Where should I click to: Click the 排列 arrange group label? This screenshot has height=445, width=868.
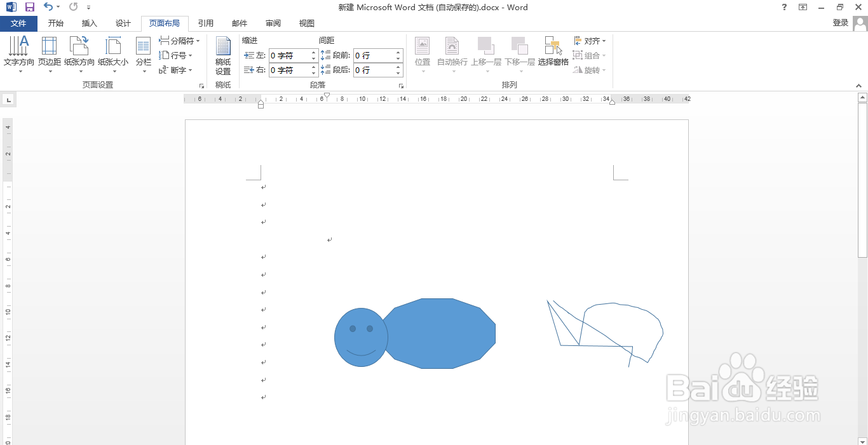click(x=509, y=85)
